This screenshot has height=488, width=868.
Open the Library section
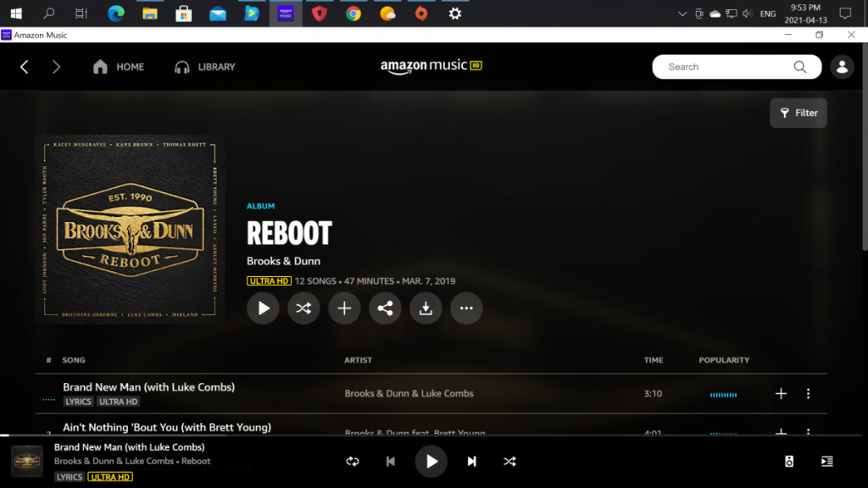tap(205, 67)
